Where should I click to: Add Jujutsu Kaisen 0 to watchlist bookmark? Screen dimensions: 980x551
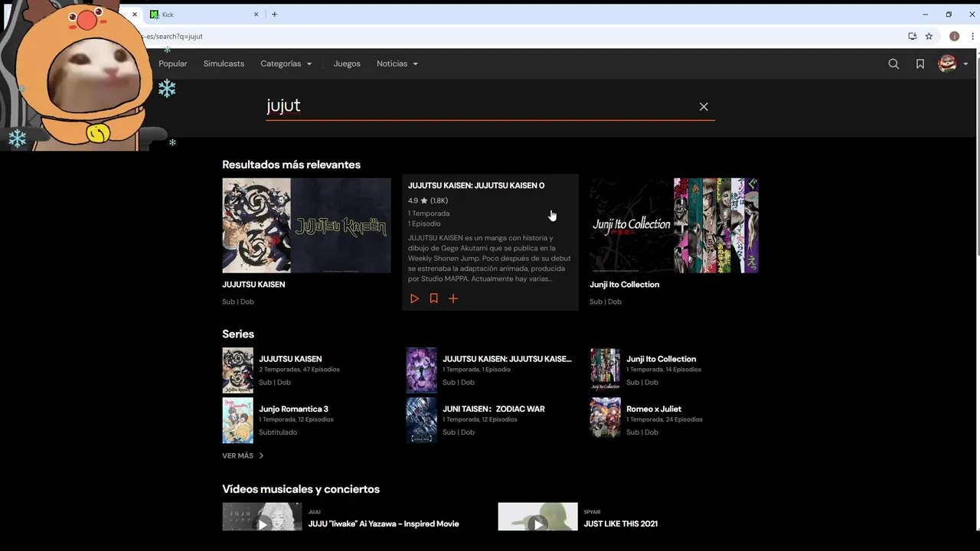click(x=433, y=298)
